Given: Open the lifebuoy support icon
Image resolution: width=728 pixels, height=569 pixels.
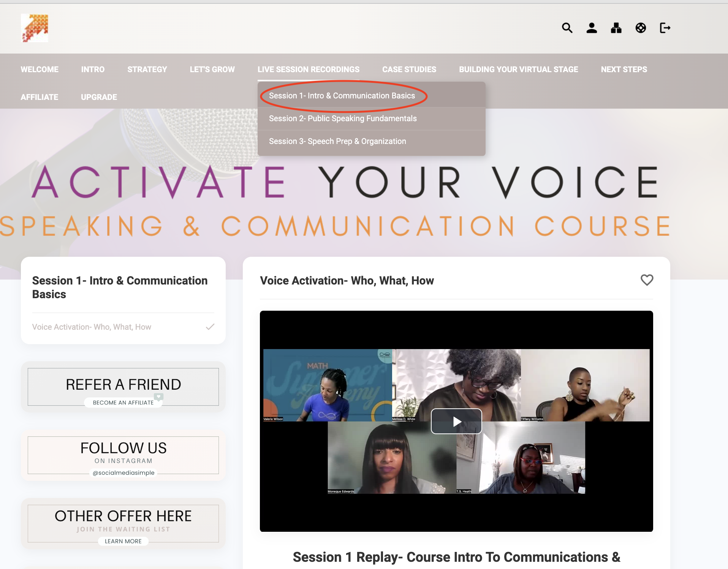Looking at the screenshot, I should [641, 28].
